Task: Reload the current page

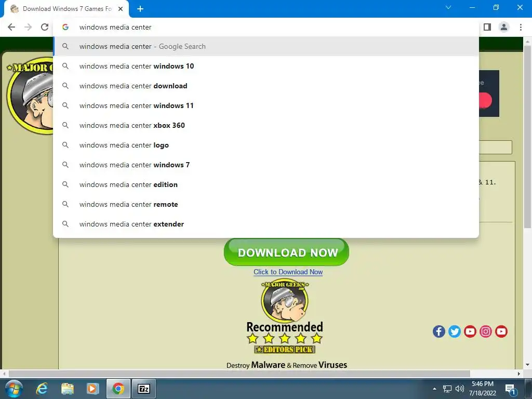Action: coord(45,27)
